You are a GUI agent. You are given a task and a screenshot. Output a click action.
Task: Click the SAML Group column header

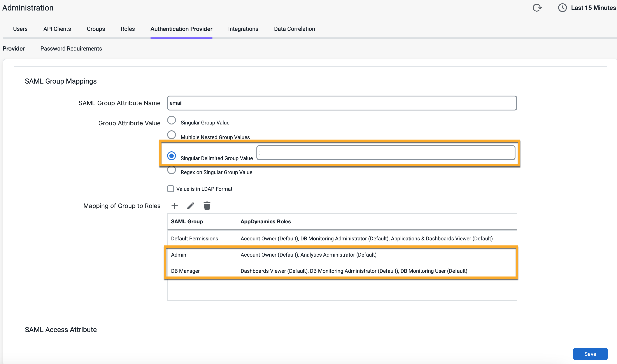187,222
